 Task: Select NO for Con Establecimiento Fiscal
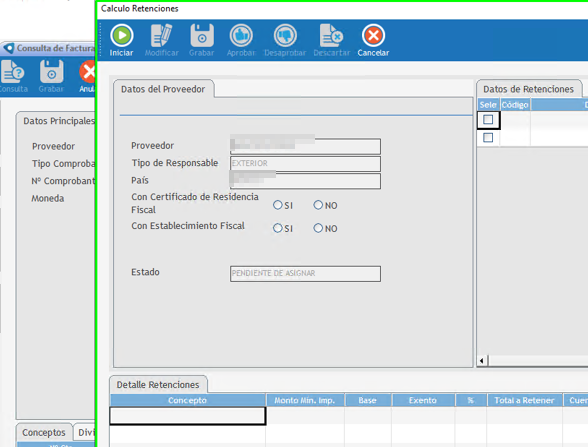click(318, 228)
